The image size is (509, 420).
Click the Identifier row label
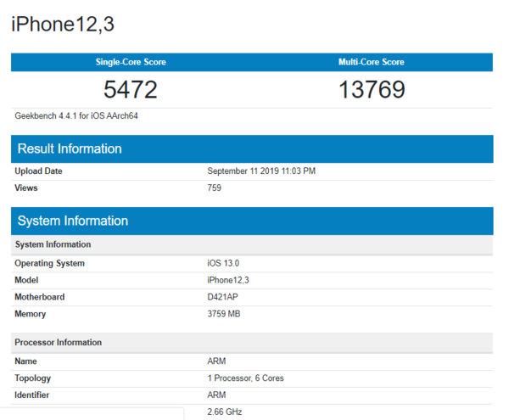pyautogui.click(x=32, y=395)
